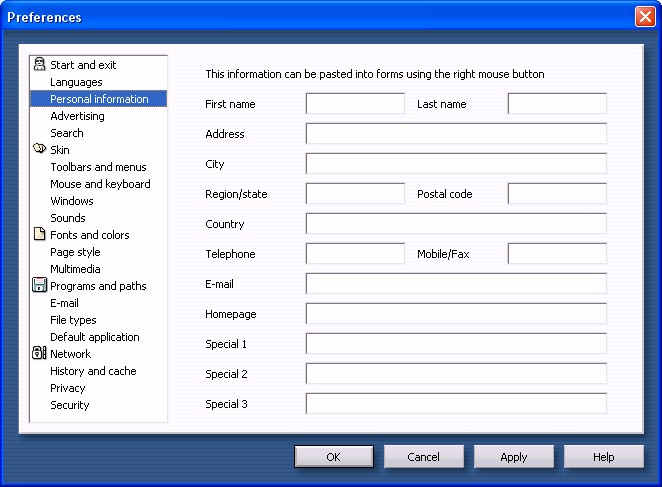Open Page style settings
The width and height of the screenshot is (662, 487).
(x=76, y=252)
